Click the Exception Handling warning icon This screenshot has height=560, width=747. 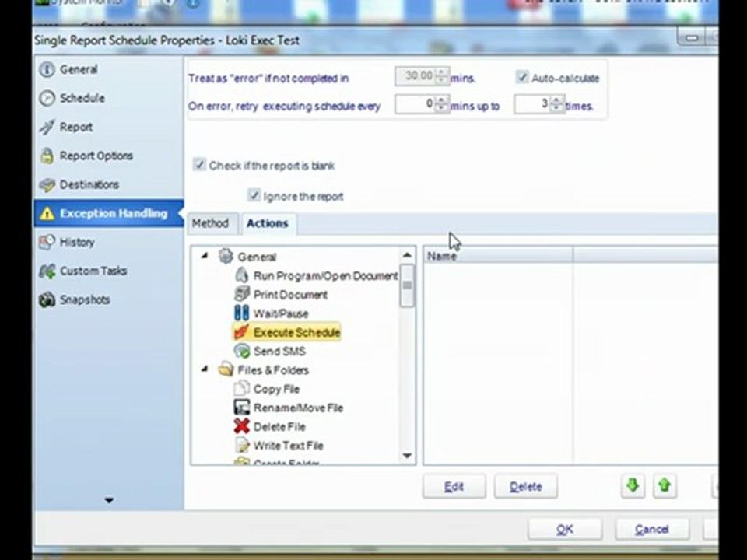(47, 213)
